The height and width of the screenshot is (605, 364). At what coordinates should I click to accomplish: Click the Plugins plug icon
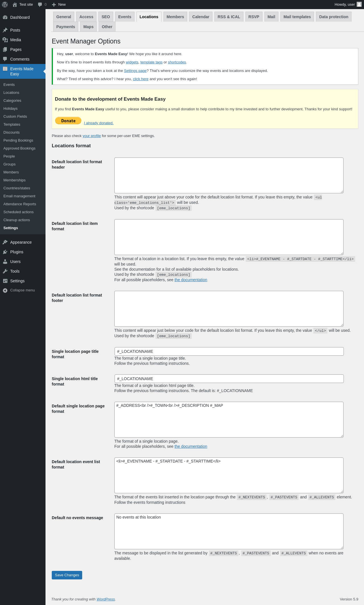tap(5, 252)
